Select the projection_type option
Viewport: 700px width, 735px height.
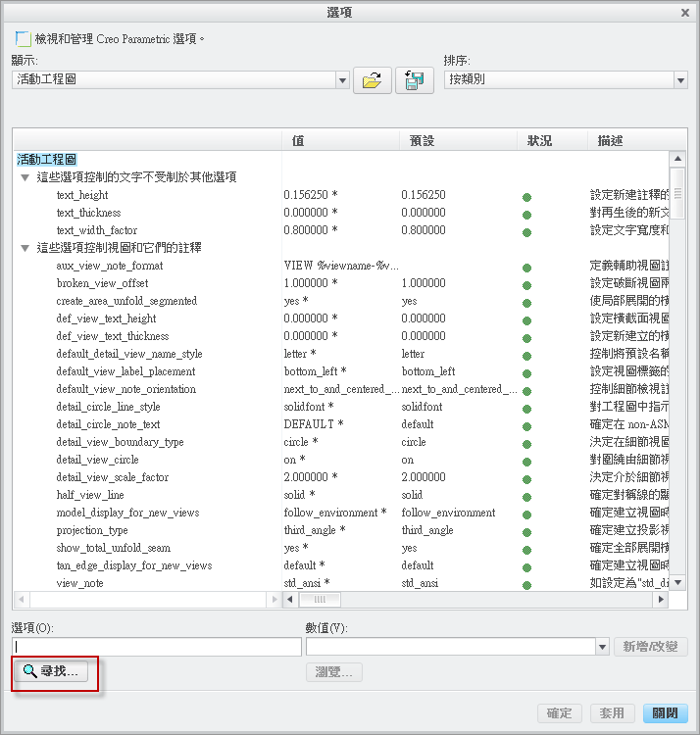pyautogui.click(x=92, y=530)
